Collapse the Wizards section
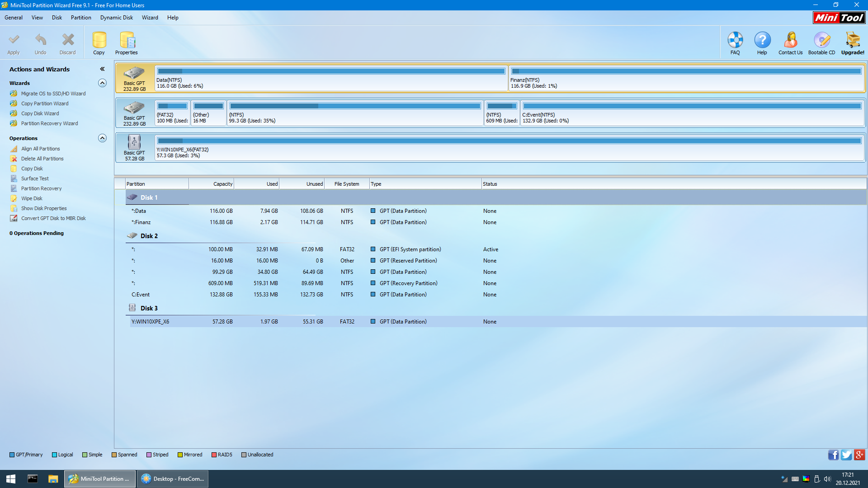The image size is (868, 488). [103, 83]
